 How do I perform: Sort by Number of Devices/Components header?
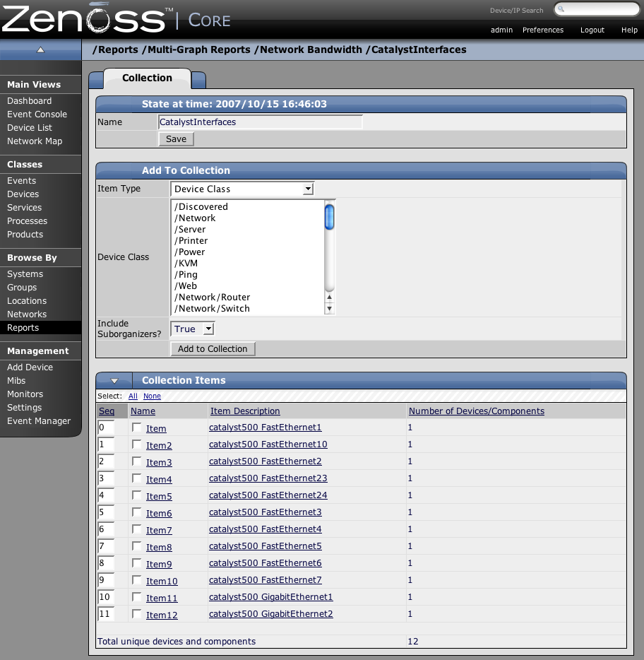pyautogui.click(x=477, y=411)
